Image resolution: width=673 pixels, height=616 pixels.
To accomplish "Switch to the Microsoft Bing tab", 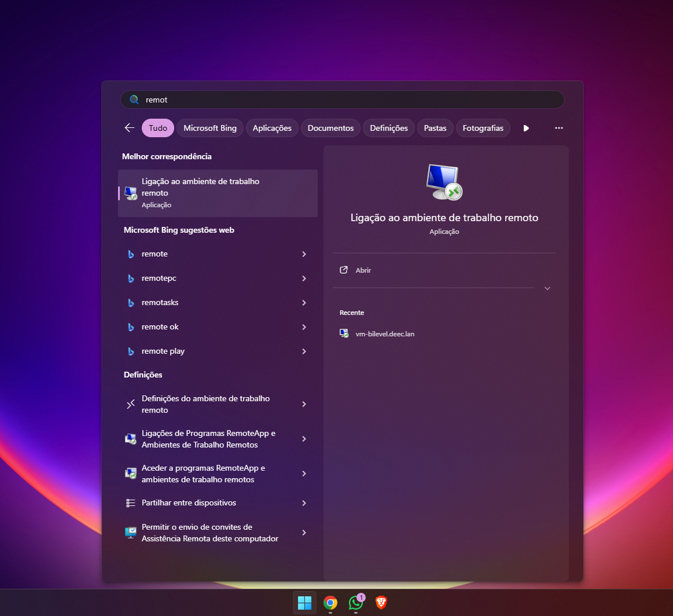I will (x=210, y=128).
